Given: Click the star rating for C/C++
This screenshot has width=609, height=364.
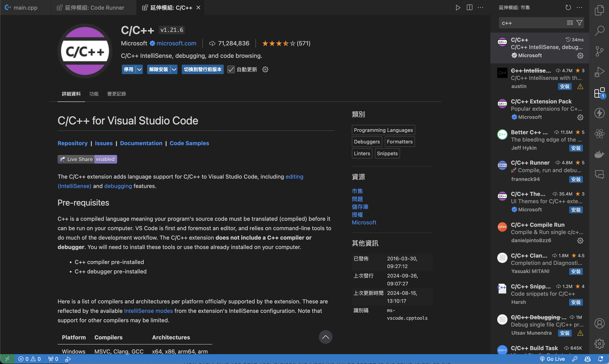Looking at the screenshot, I should (278, 43).
